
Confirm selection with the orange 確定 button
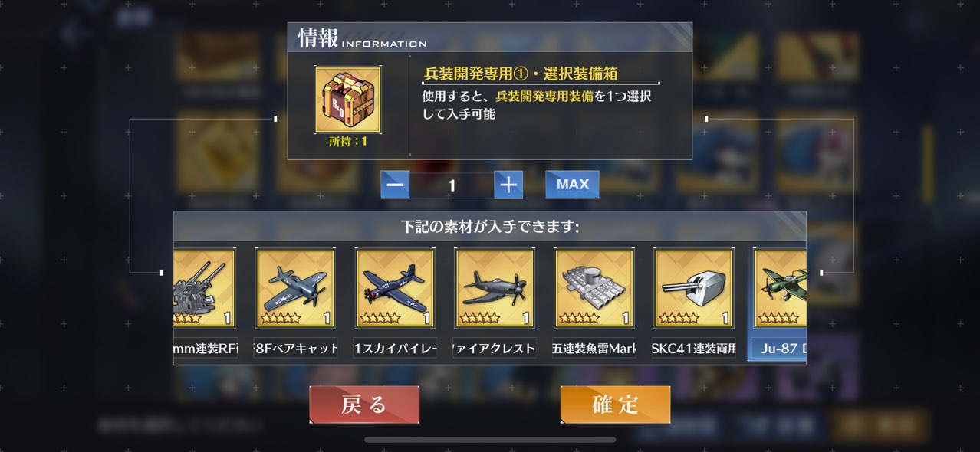615,405
